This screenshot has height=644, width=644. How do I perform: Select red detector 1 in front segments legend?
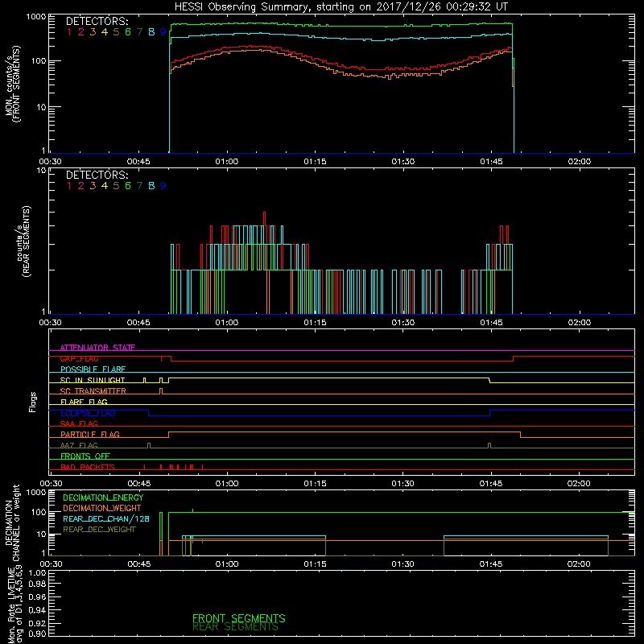tap(69, 31)
